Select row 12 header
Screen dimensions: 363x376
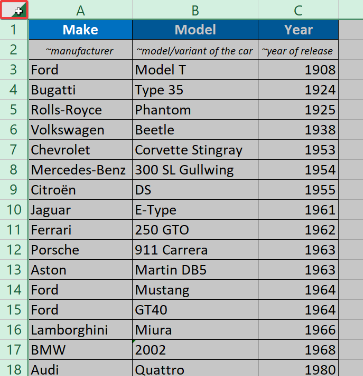[14, 250]
